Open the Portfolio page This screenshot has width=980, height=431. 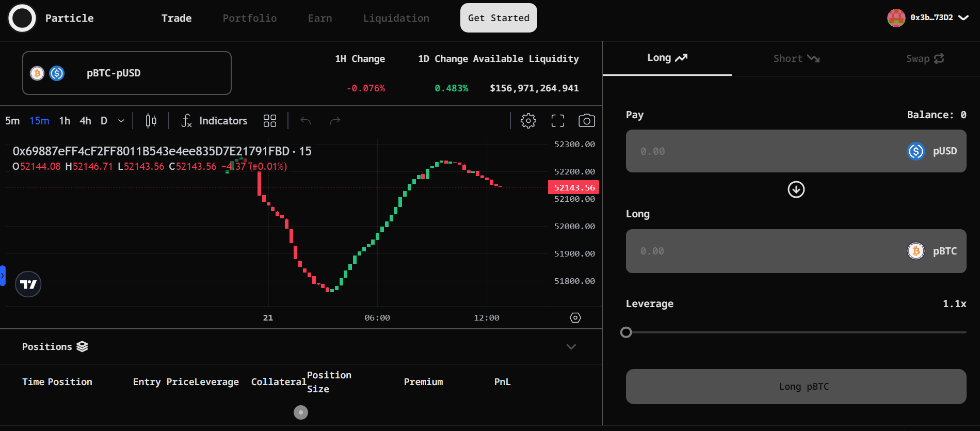[x=250, y=18]
